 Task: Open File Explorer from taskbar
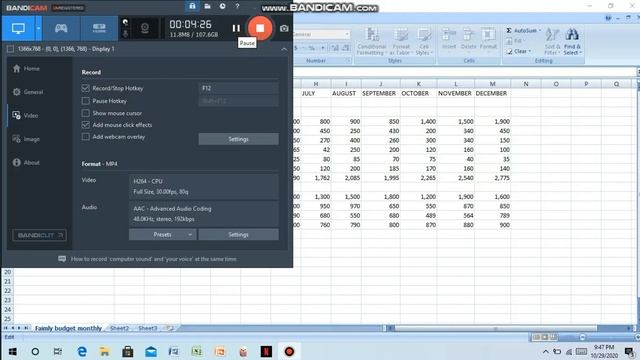[x=104, y=351]
